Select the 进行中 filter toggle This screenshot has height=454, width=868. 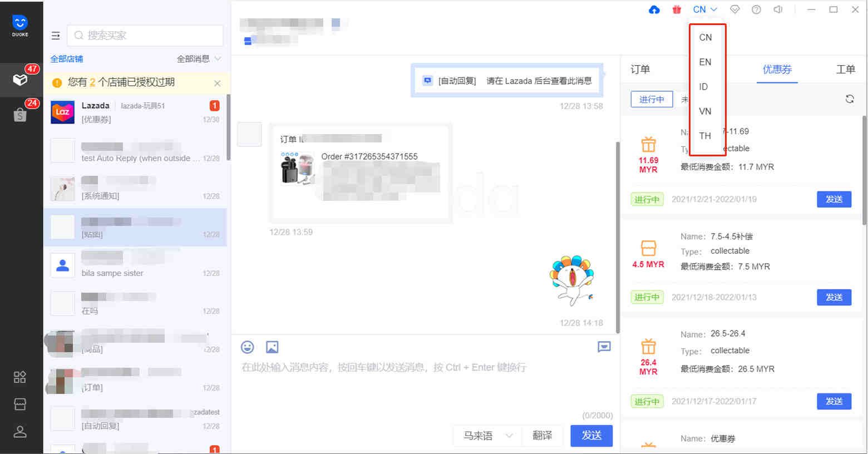point(652,99)
